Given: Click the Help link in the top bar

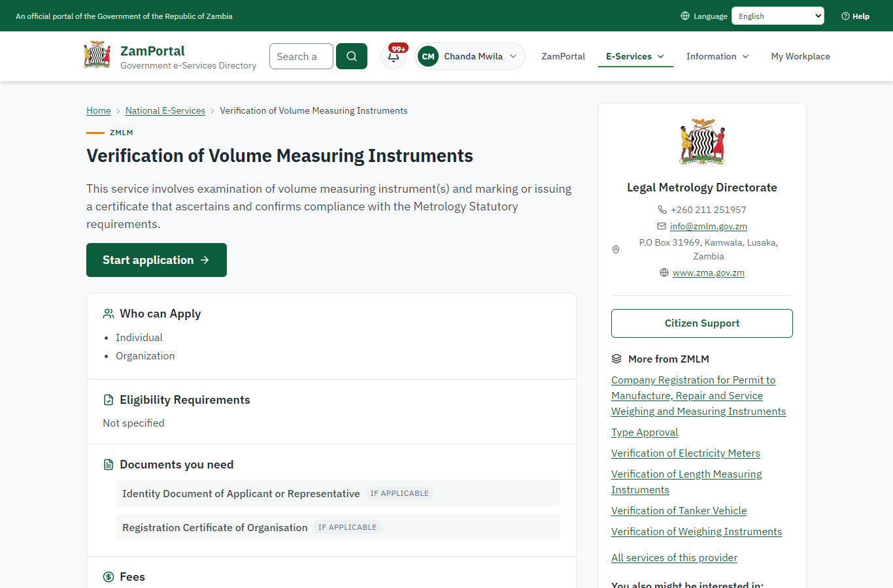Looking at the screenshot, I should pyautogui.click(x=856, y=16).
